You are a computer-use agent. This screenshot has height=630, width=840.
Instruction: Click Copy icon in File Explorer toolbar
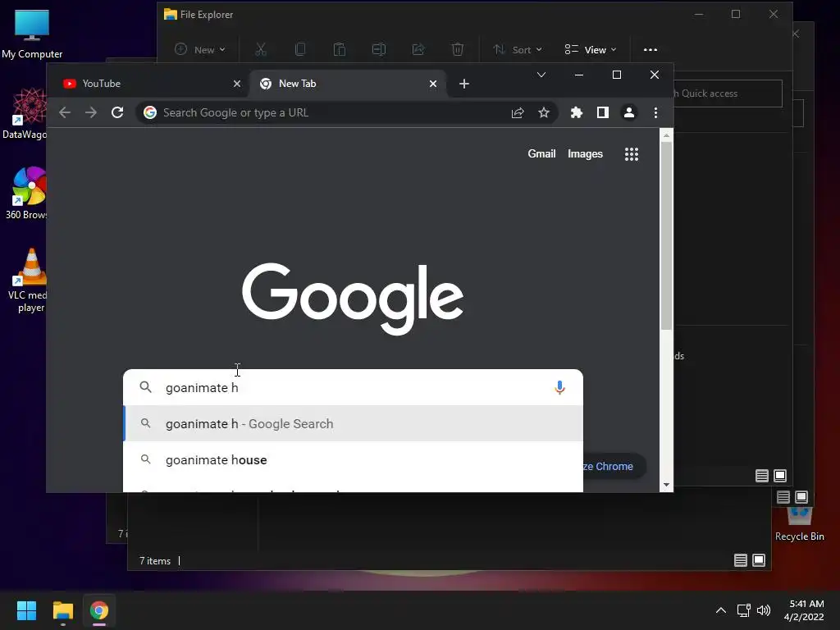click(300, 49)
